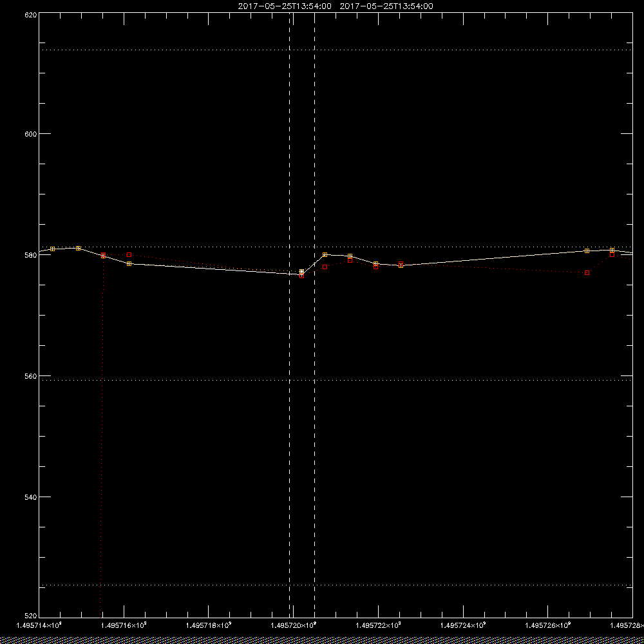
Task: Click the 1.495726×10⁹ x-axis label
Action: pyautogui.click(x=548, y=625)
